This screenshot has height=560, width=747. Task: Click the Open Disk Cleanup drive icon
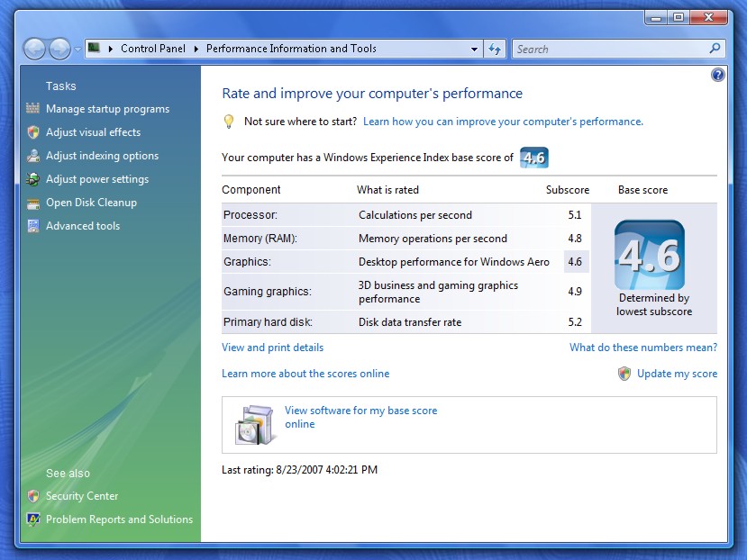(33, 203)
